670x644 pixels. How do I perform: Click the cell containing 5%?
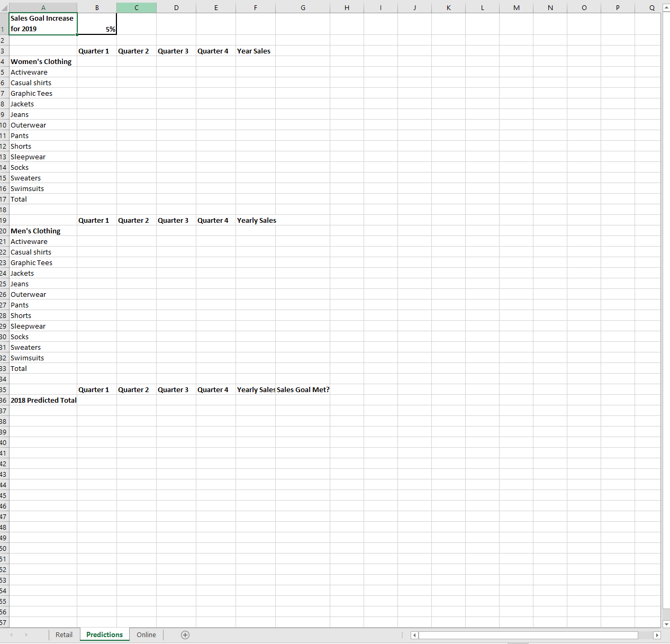[97, 24]
